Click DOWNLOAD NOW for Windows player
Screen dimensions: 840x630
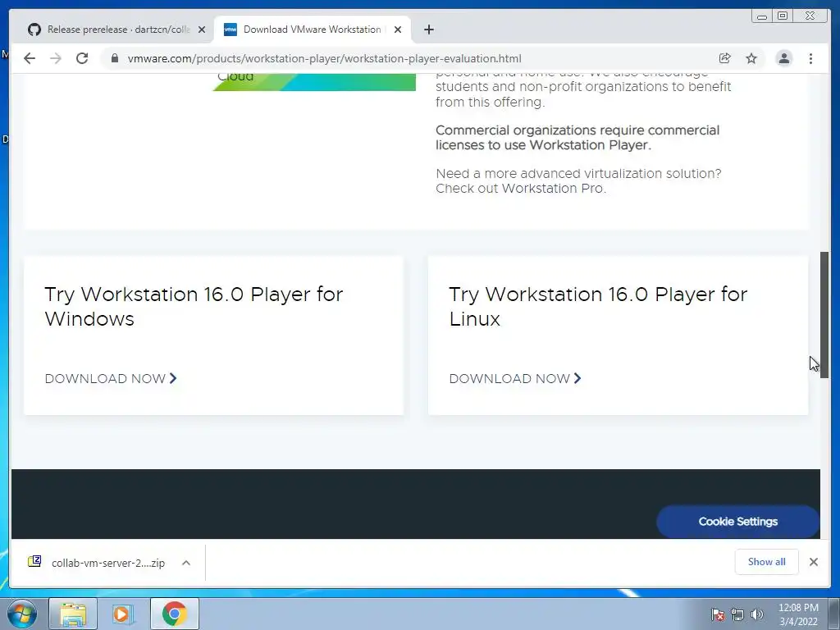(x=111, y=379)
